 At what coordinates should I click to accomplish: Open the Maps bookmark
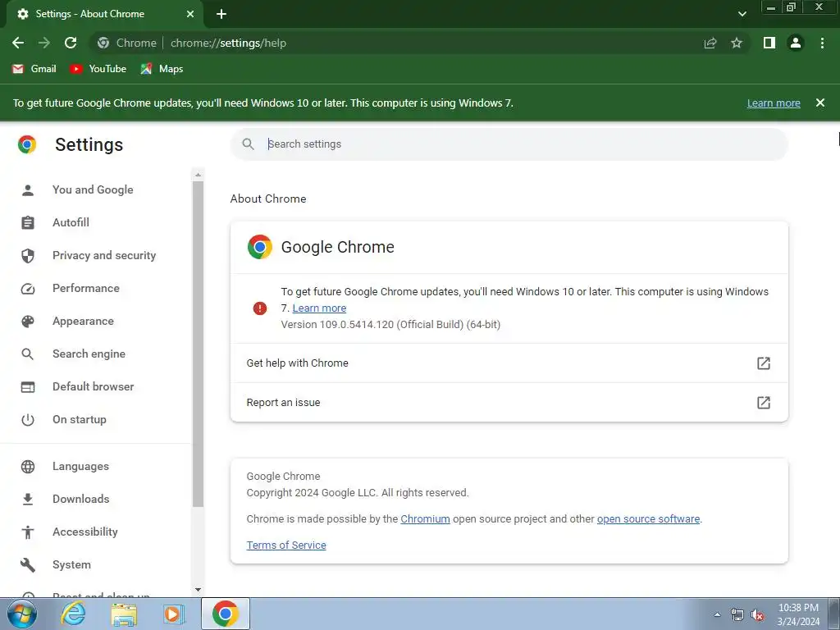162,69
